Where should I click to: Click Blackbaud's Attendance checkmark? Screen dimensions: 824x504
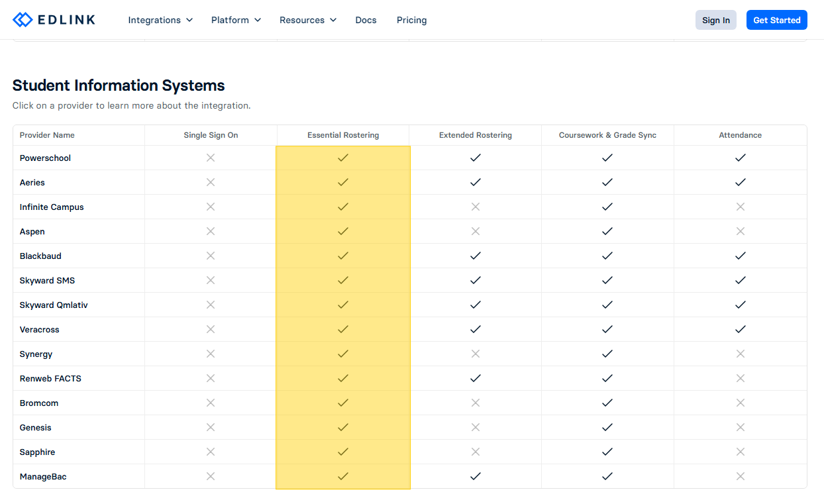741,256
